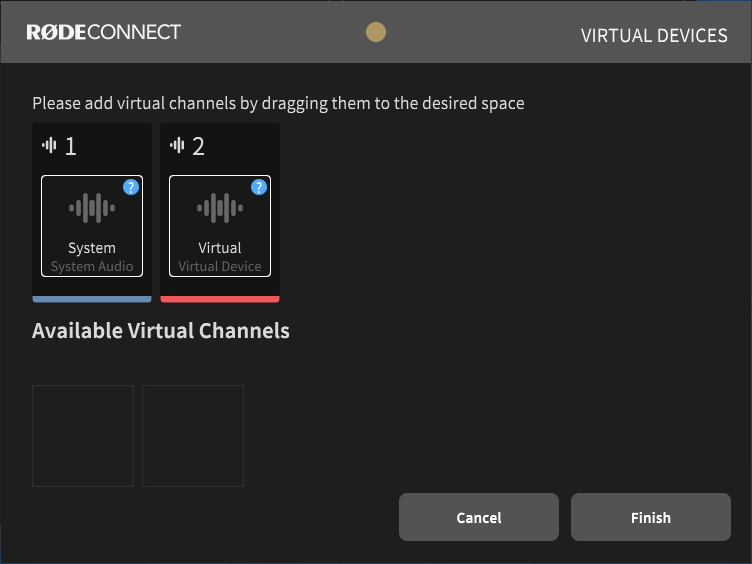Click the Virtual Devices header title
Viewport: 752px width, 564px height.
654,36
